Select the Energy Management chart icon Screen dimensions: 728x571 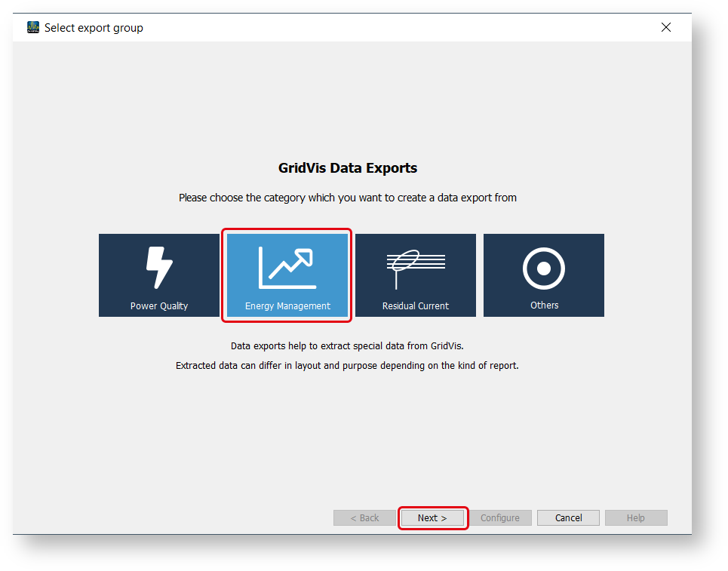[x=287, y=268]
